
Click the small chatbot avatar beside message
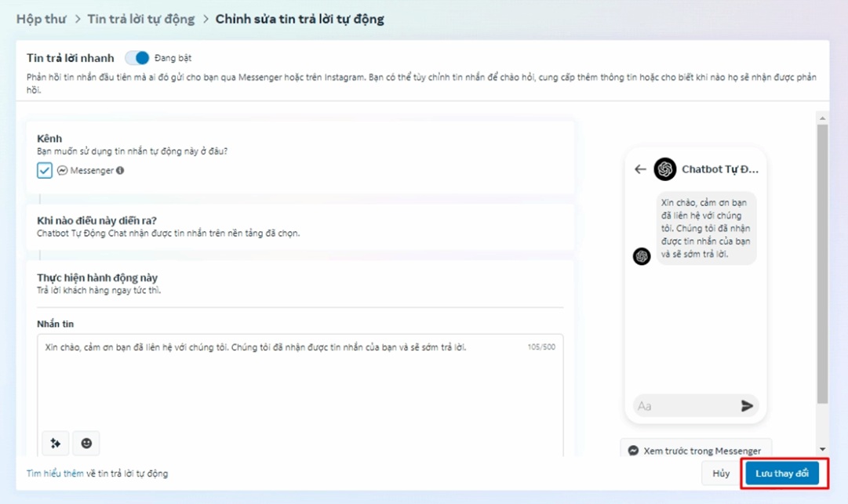pos(642,256)
